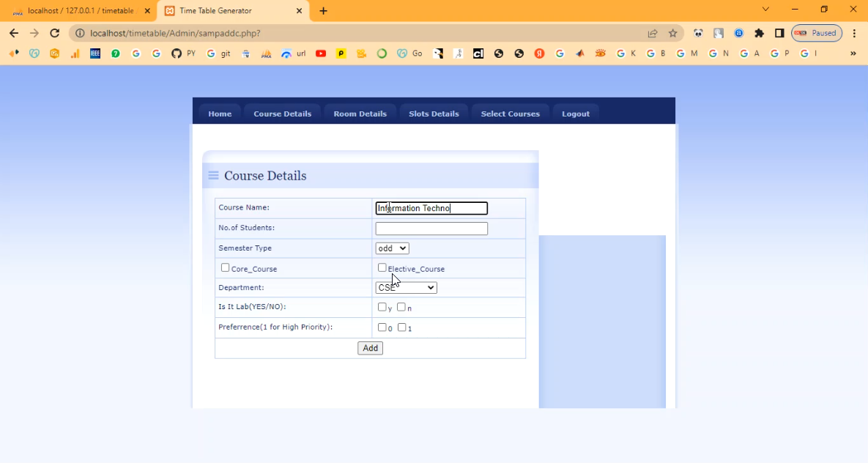The height and width of the screenshot is (463, 868).
Task: Click the browser back arrow
Action: (14, 33)
